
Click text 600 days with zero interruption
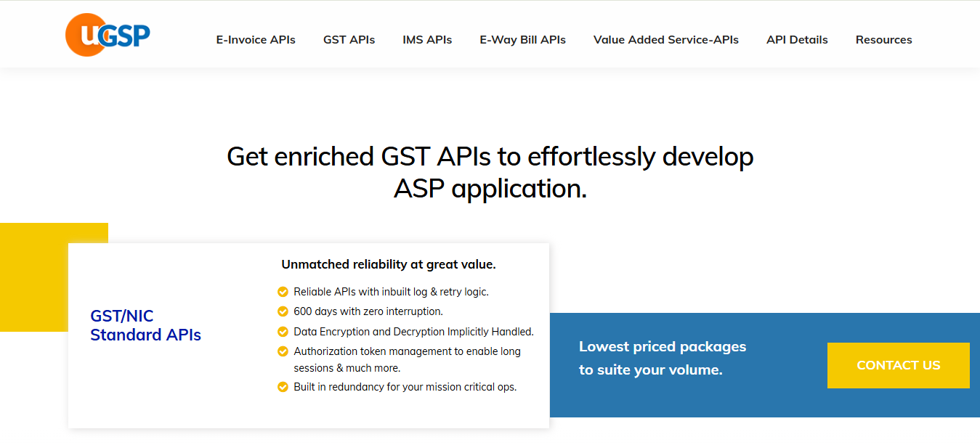pos(368,311)
